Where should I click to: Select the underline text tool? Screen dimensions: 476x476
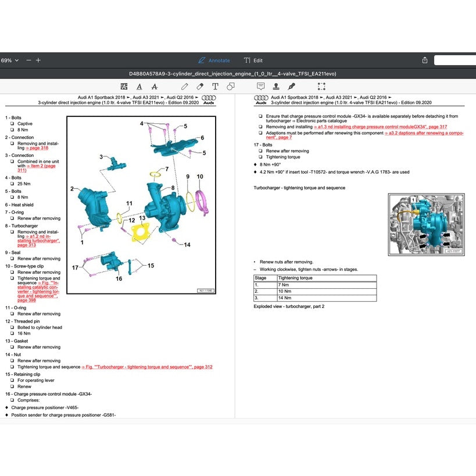coord(139,87)
